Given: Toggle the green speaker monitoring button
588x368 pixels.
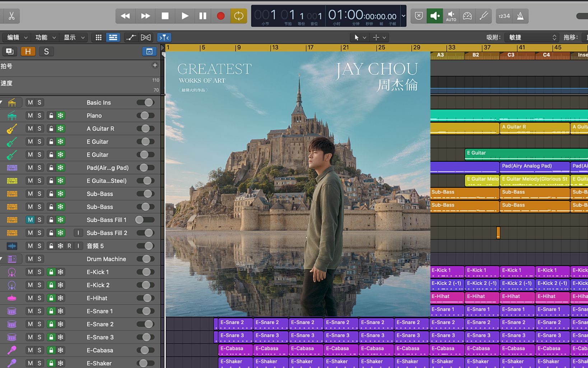Looking at the screenshot, I should (x=434, y=16).
